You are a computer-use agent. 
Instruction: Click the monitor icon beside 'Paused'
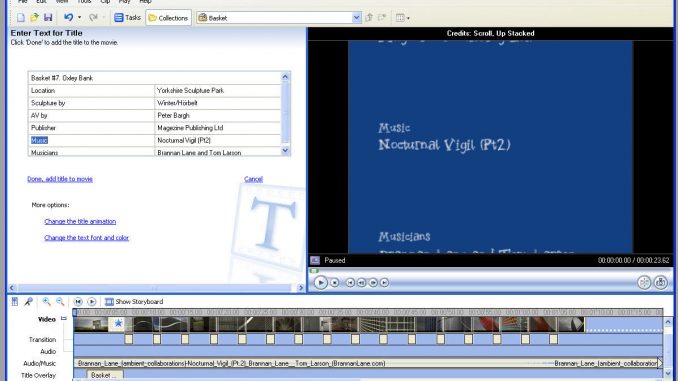coord(315,260)
